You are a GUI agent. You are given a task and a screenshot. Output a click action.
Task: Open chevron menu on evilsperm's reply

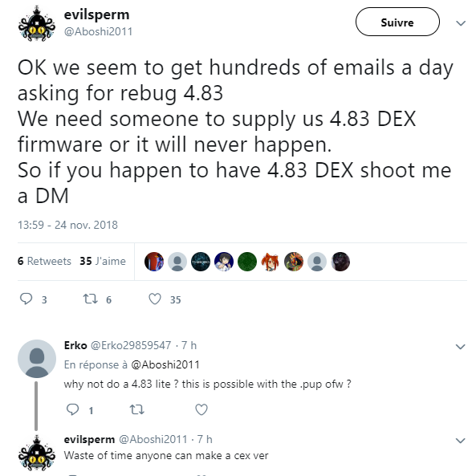point(461,440)
